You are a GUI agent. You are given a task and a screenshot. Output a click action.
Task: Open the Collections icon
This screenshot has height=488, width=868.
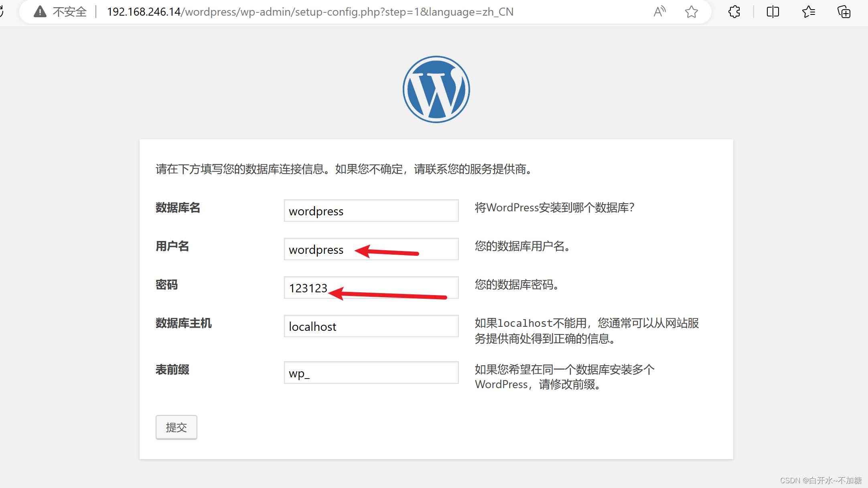[844, 12]
